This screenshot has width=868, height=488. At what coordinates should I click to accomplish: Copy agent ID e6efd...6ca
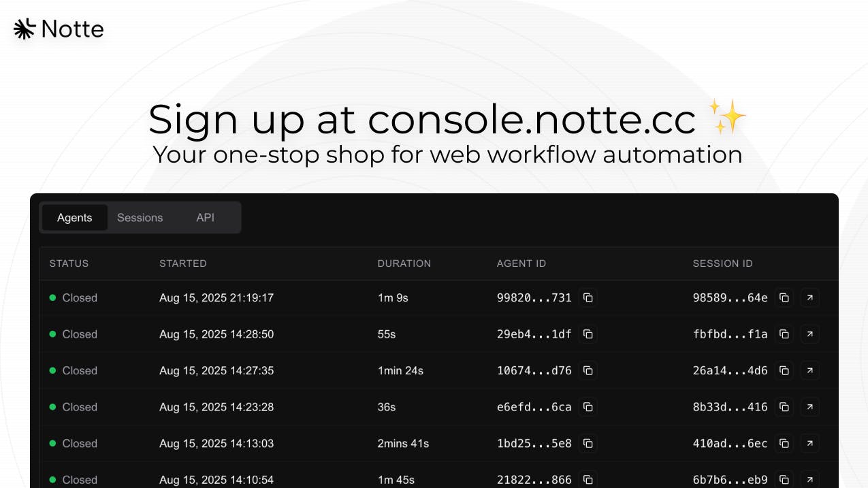(588, 407)
